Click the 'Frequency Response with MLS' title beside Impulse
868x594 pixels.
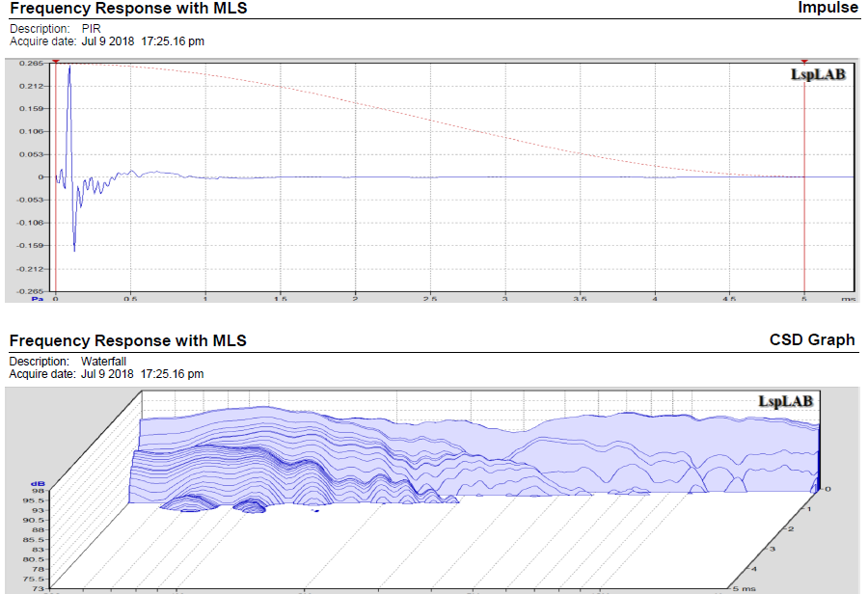(128, 9)
